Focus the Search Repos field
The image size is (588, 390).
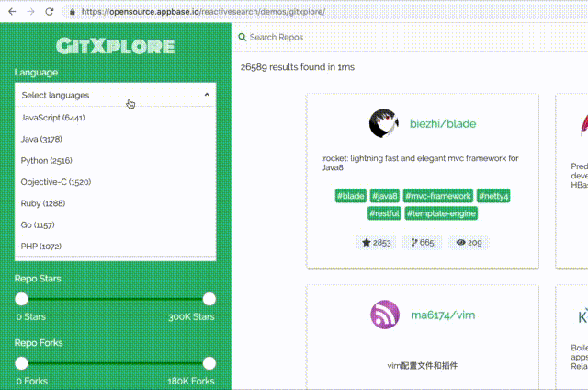tap(410, 37)
